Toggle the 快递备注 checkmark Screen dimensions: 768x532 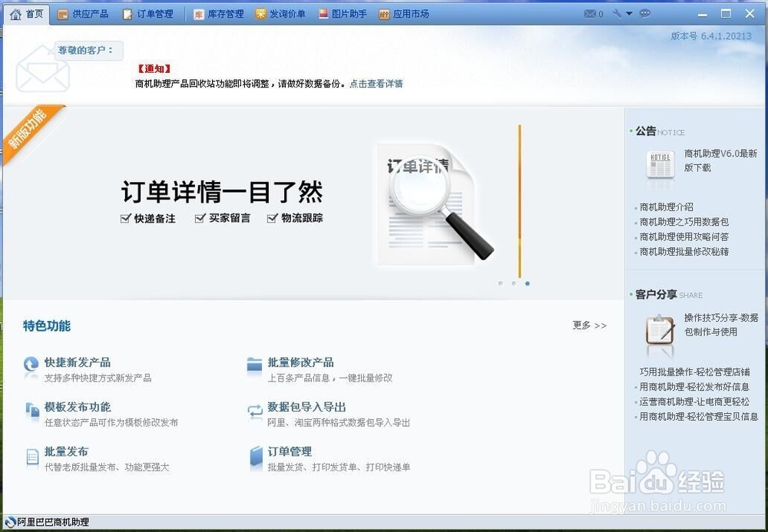coord(124,218)
